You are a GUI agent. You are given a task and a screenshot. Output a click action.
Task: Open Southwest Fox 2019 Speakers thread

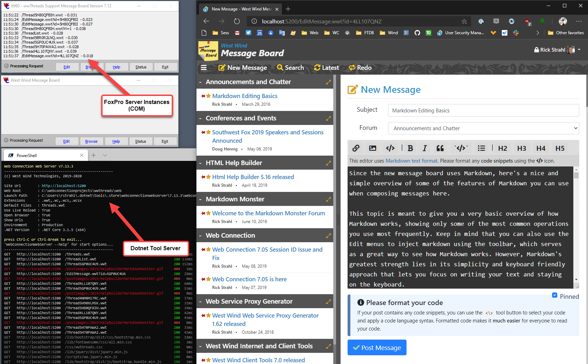268,136
